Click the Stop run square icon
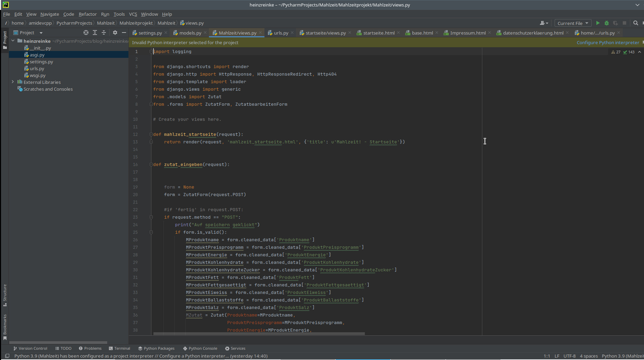 pyautogui.click(x=624, y=23)
